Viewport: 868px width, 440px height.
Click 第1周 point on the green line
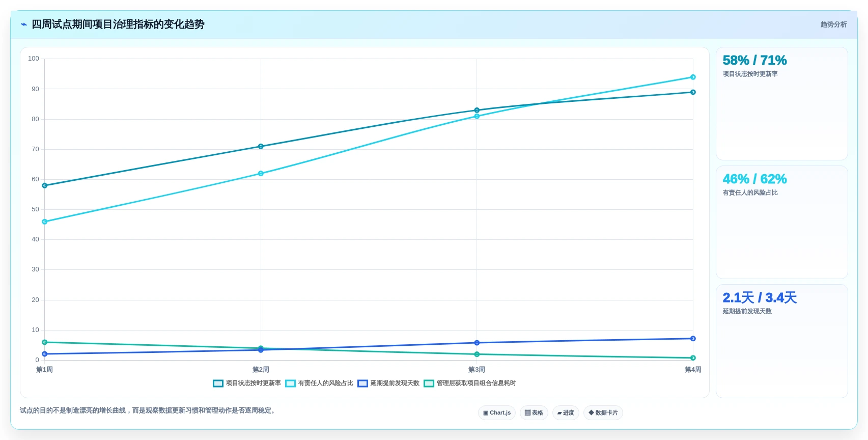45,342
